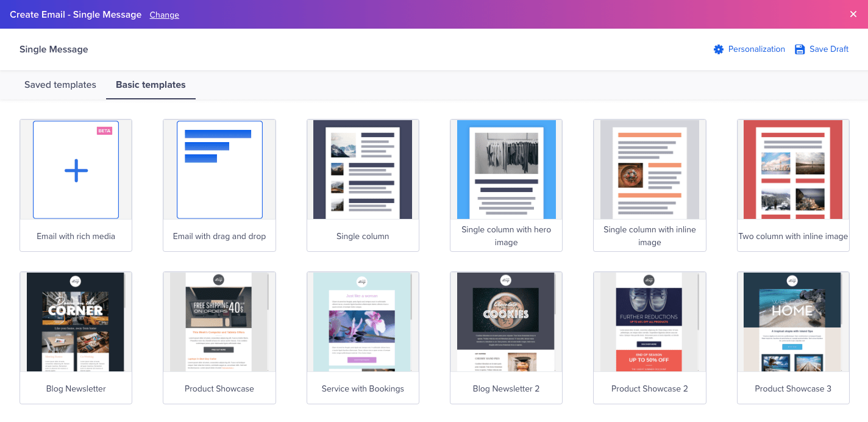
Task: Pick the Product Showcase 3 template
Action: [792, 322]
